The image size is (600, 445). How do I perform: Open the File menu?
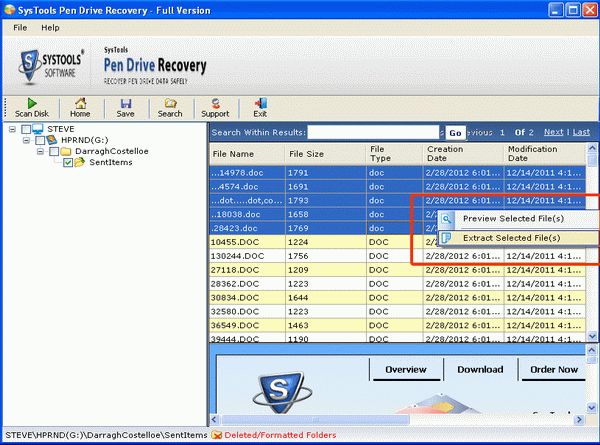pyautogui.click(x=20, y=27)
